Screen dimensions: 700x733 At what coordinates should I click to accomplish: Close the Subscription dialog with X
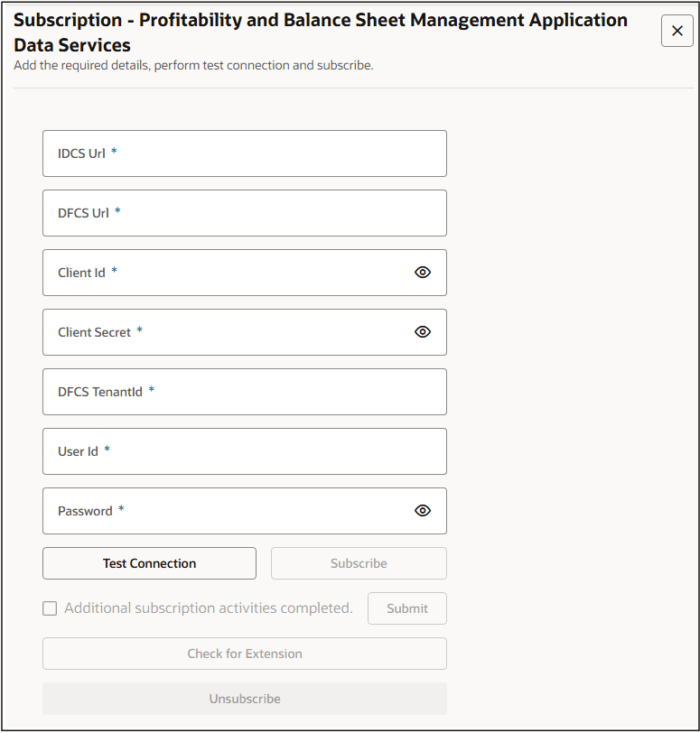point(677,31)
